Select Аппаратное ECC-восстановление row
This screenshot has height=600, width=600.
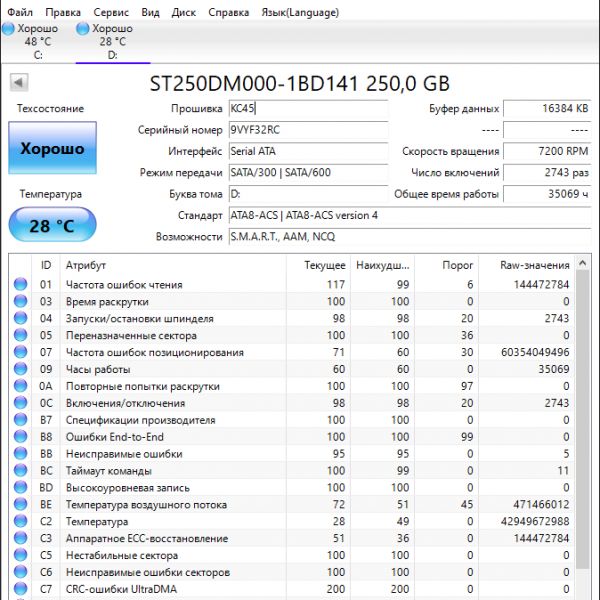292,538
